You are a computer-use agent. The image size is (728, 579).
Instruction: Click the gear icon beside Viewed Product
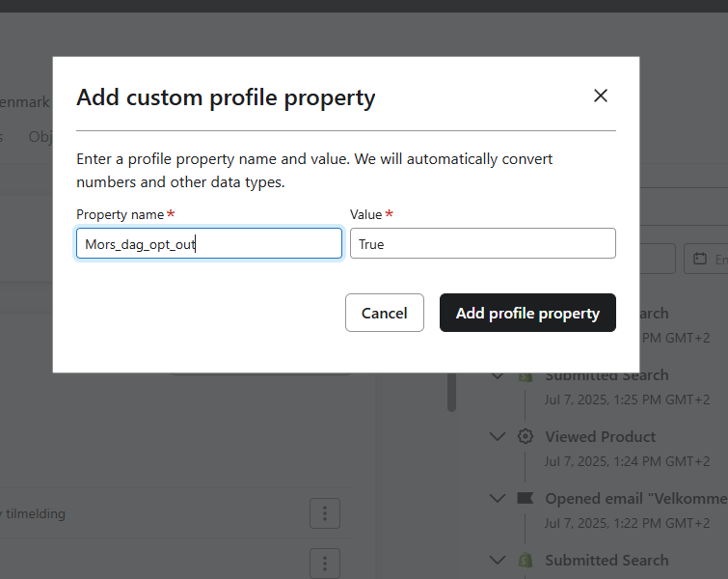point(526,436)
